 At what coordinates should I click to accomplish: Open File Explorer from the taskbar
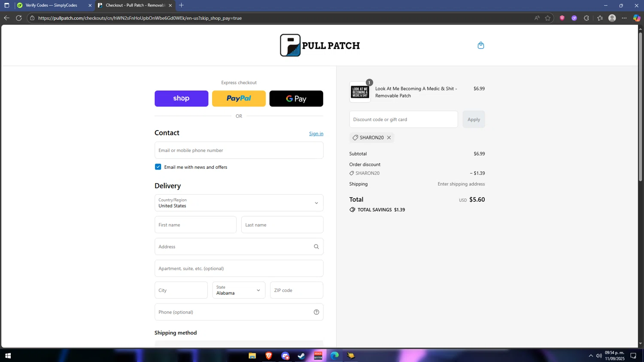pyautogui.click(x=252, y=356)
